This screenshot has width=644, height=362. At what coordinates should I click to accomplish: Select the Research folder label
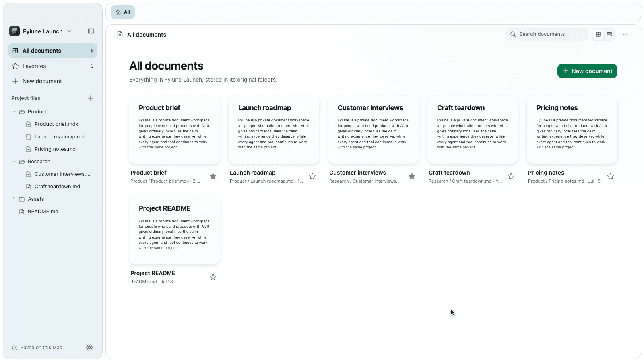[x=39, y=162]
